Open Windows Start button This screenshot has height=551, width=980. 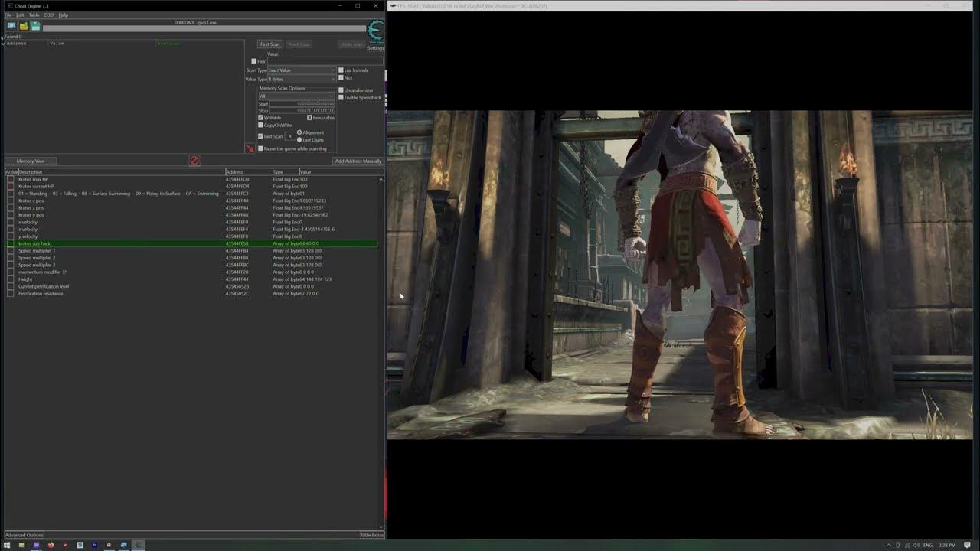pos(7,545)
